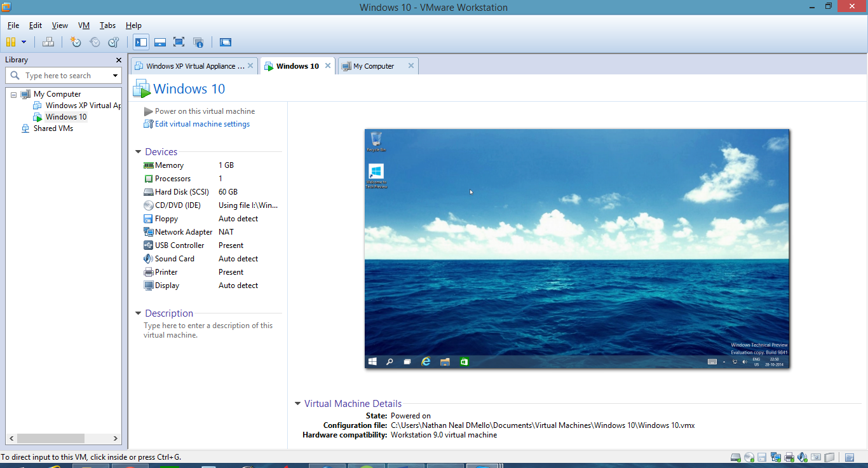Screen dimensions: 868x468
Task: Close the My Computer tab
Action: pyautogui.click(x=411, y=65)
